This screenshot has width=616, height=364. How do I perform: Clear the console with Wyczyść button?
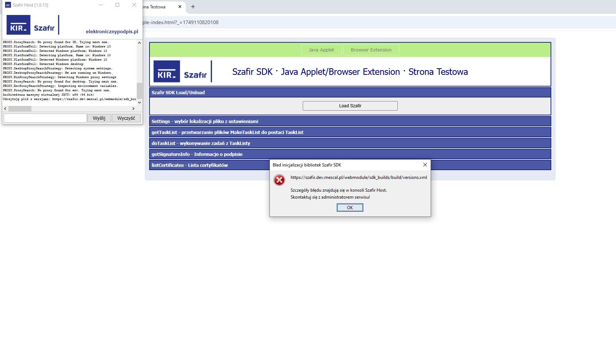point(126,118)
